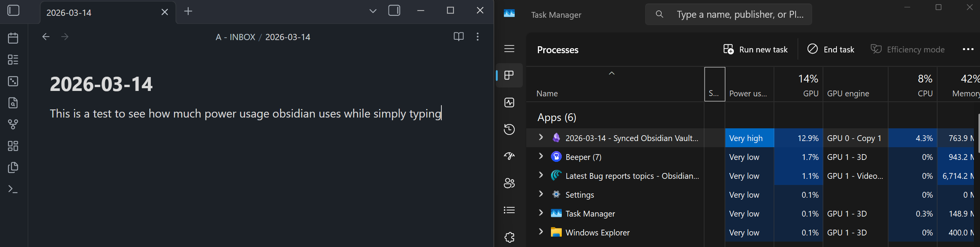Click the reading view book icon
The height and width of the screenshot is (247, 980).
(458, 37)
